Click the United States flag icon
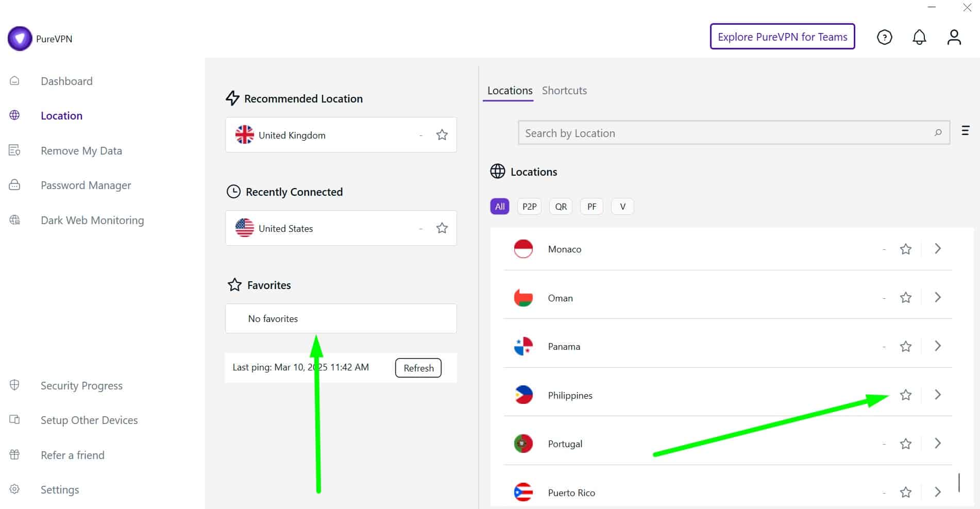Image resolution: width=980 pixels, height=509 pixels. 244,228
